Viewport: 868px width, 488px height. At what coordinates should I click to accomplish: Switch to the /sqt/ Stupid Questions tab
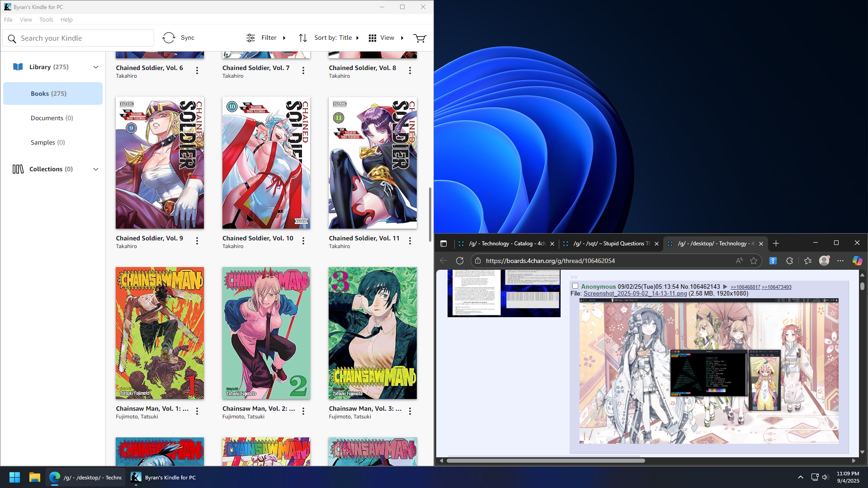pyautogui.click(x=608, y=244)
